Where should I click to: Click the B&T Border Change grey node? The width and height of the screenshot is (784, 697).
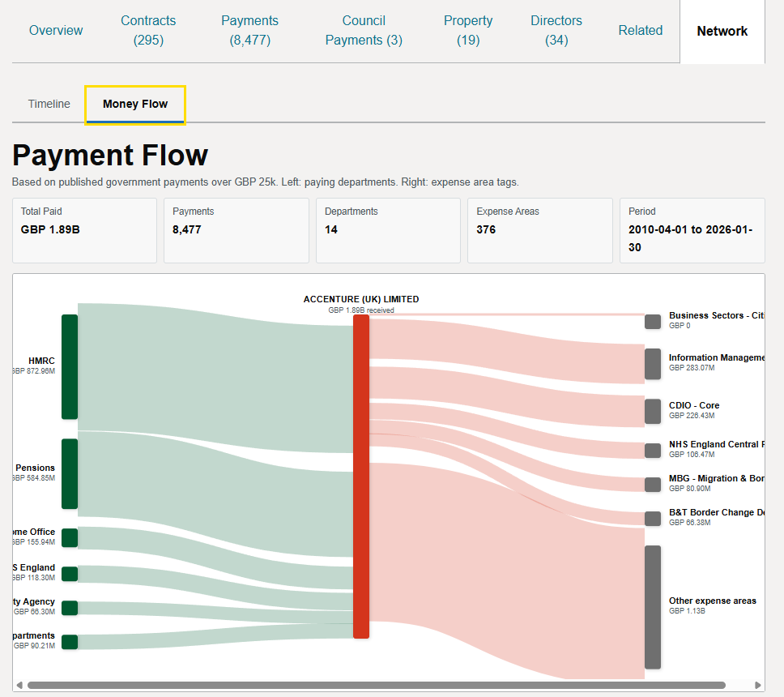653,519
